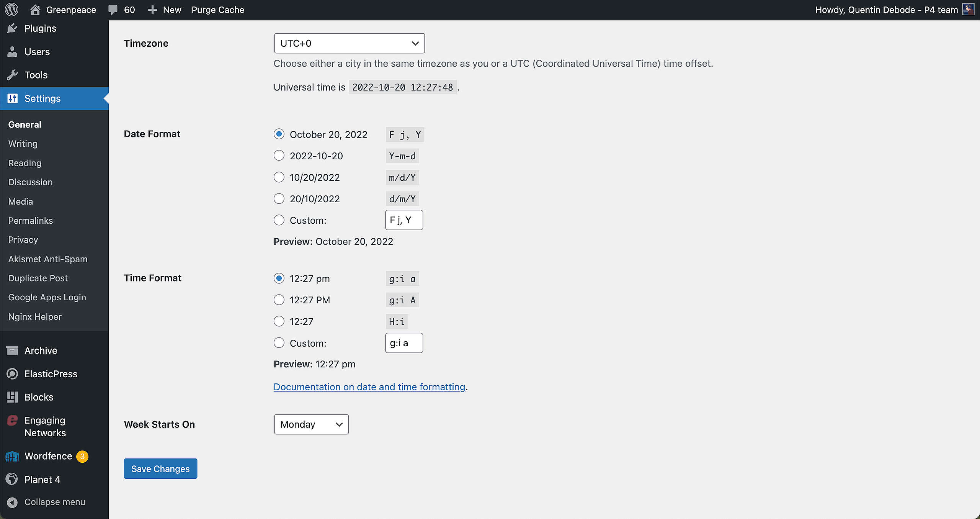Click the Collapse menu label
Screen dimensions: 980x519
click(x=55, y=502)
